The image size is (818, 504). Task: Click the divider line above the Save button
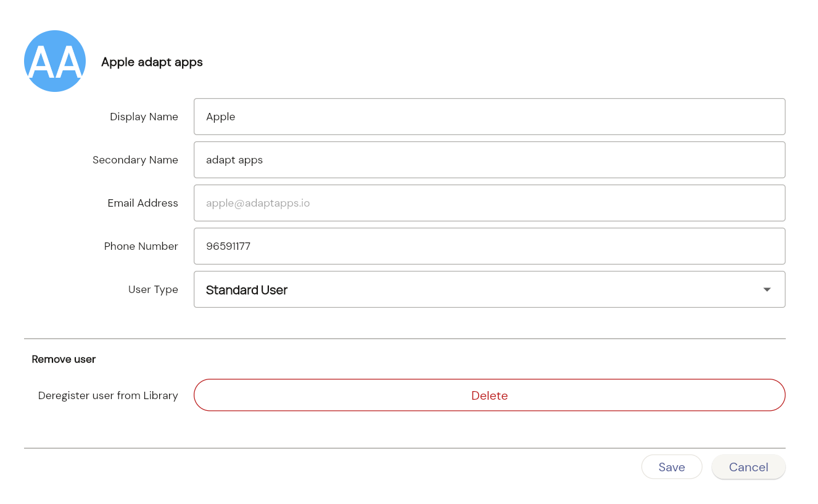click(x=405, y=448)
